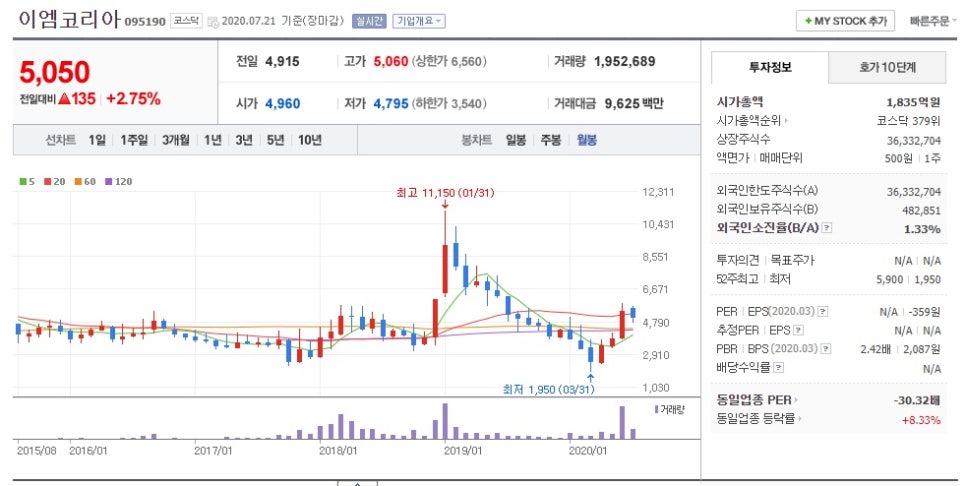Click the 전일 value 4,915
Image resolution: width=966 pixels, height=486 pixels.
[x=282, y=62]
